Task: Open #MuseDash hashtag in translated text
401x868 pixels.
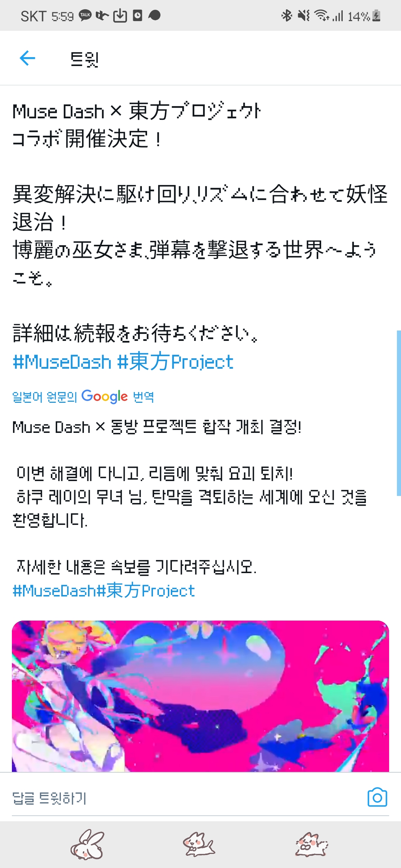Action: point(54,591)
